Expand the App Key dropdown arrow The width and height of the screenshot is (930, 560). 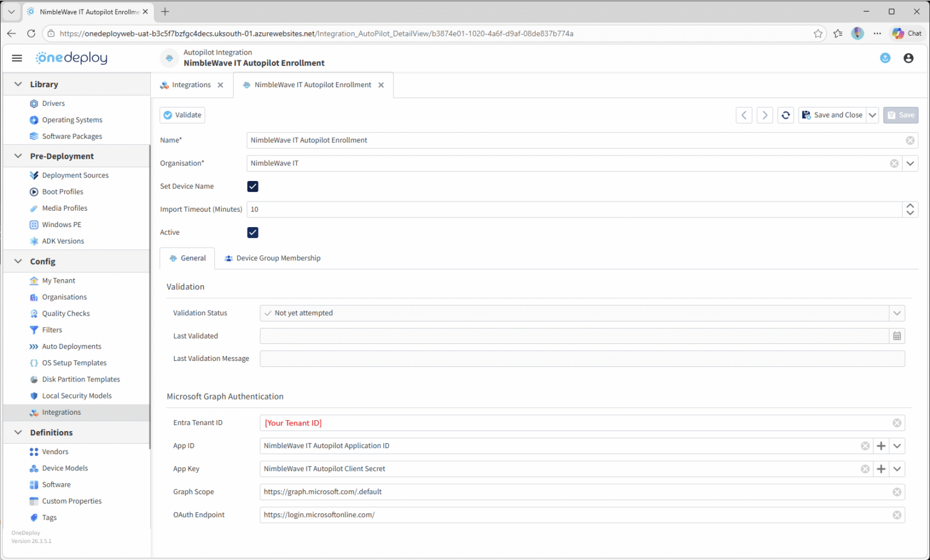coord(897,469)
